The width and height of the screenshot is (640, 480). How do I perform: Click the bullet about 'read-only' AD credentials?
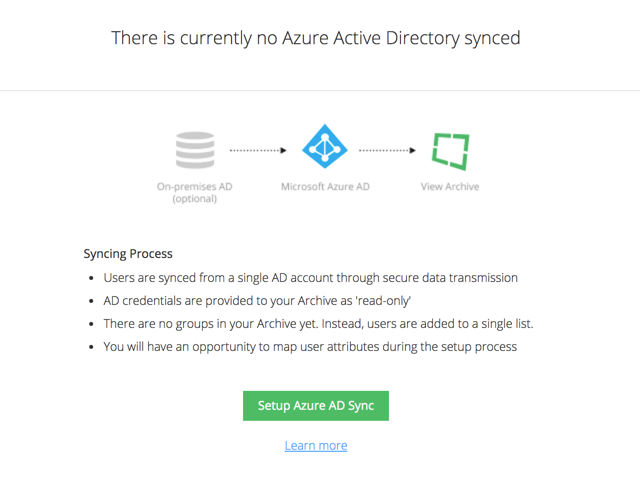257,301
